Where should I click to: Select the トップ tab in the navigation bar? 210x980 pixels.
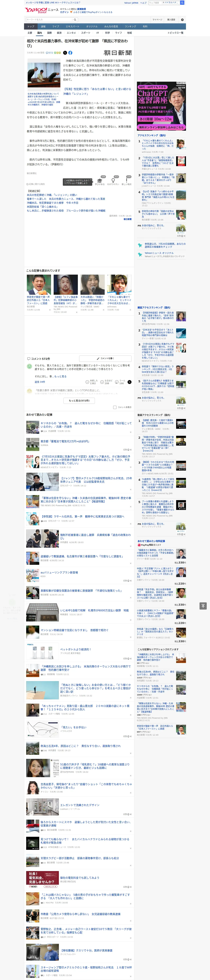point(31,27)
